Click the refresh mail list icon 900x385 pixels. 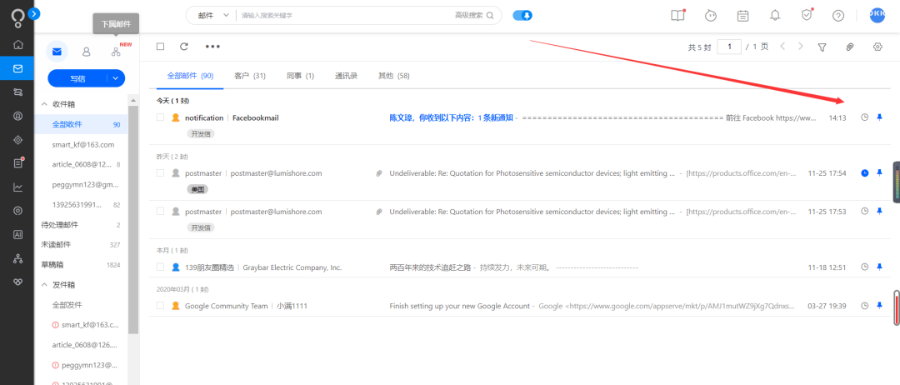pyautogui.click(x=184, y=47)
